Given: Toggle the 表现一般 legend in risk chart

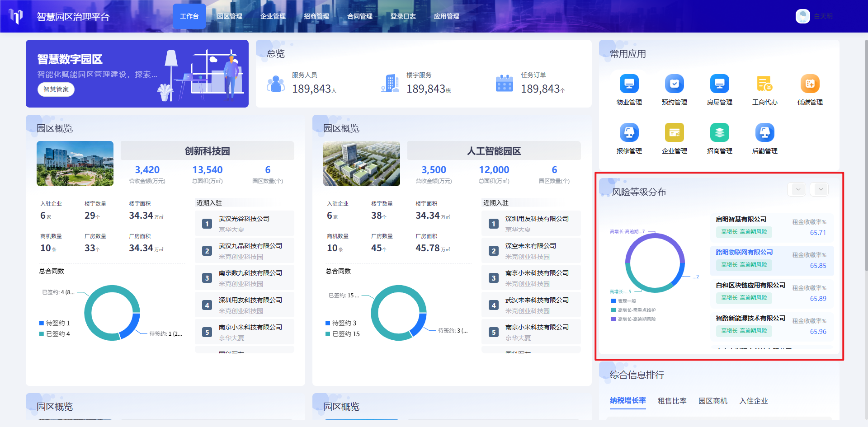Looking at the screenshot, I should coord(626,301).
